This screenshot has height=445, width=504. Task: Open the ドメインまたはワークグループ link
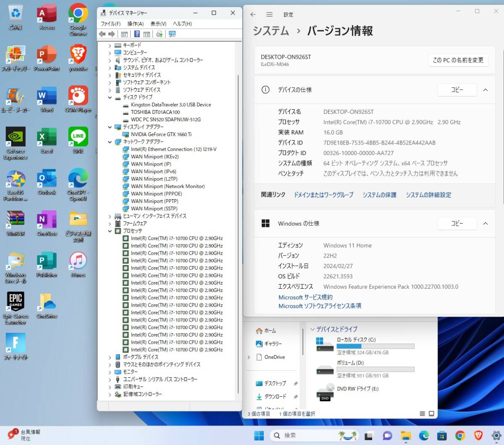coord(324,195)
